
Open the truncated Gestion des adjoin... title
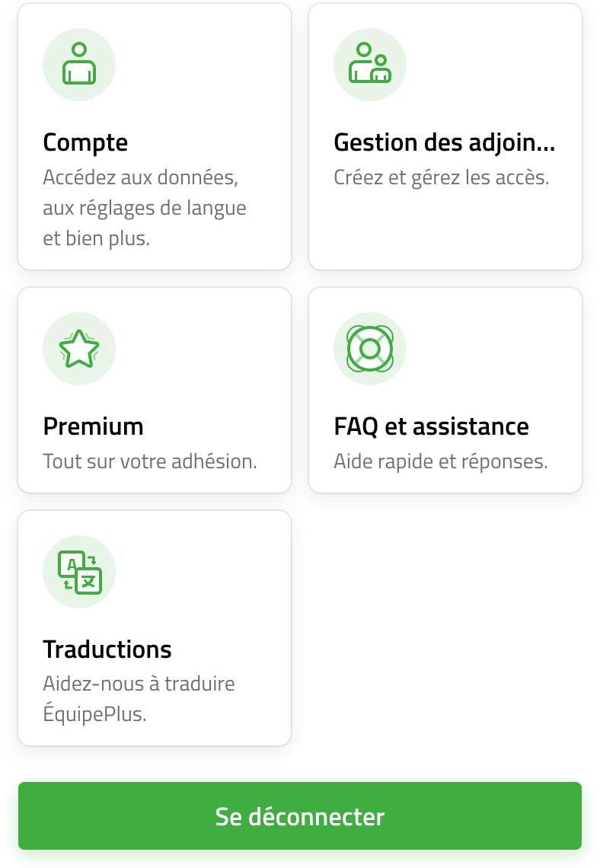[445, 143]
